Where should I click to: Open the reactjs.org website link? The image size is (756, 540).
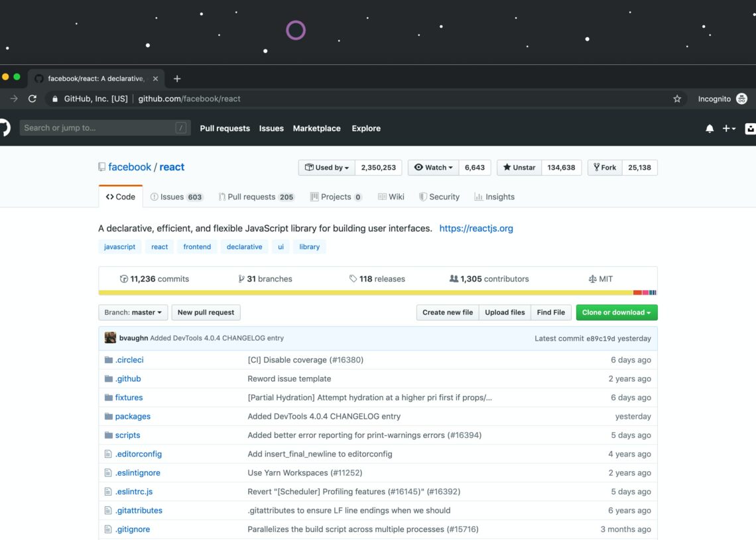(x=476, y=229)
